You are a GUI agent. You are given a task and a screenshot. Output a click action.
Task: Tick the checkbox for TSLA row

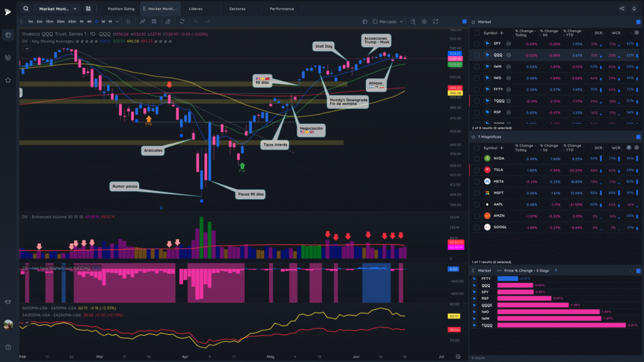(477, 170)
